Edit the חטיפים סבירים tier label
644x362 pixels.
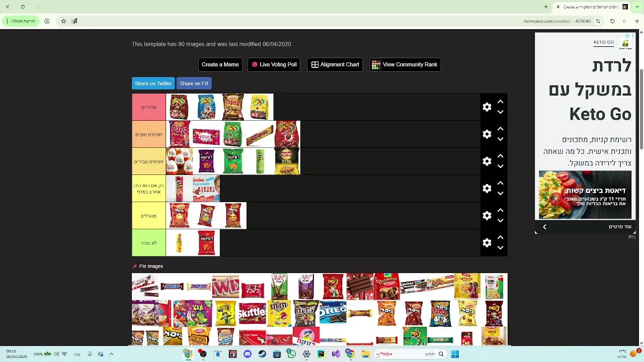[x=149, y=161]
